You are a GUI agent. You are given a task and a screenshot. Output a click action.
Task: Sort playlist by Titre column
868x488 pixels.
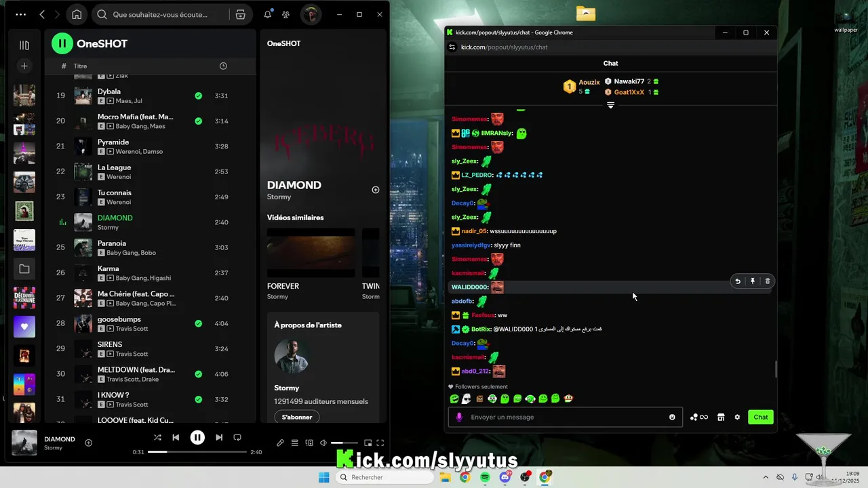[80, 66]
